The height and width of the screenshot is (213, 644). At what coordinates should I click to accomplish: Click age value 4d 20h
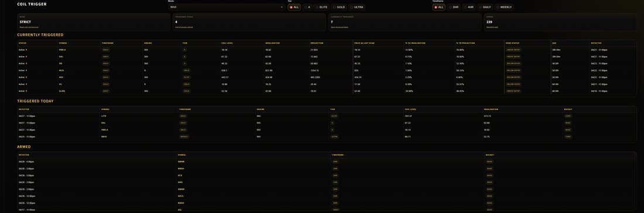[x=555, y=64]
